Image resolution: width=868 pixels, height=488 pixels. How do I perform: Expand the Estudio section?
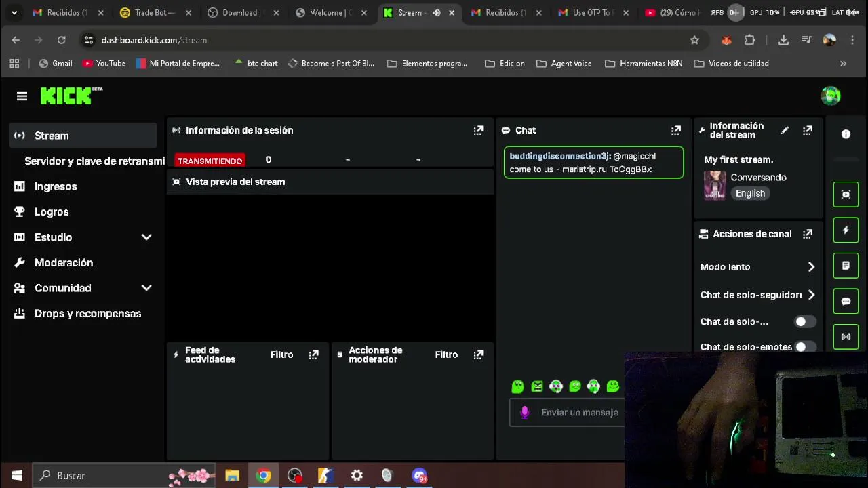coord(146,237)
